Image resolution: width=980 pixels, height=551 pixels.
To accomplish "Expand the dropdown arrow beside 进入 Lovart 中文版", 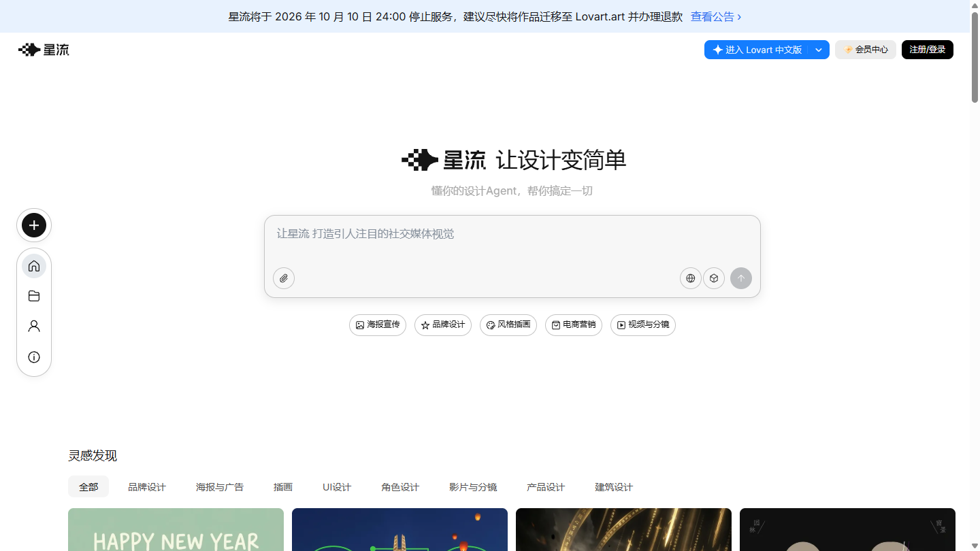I will (x=819, y=50).
